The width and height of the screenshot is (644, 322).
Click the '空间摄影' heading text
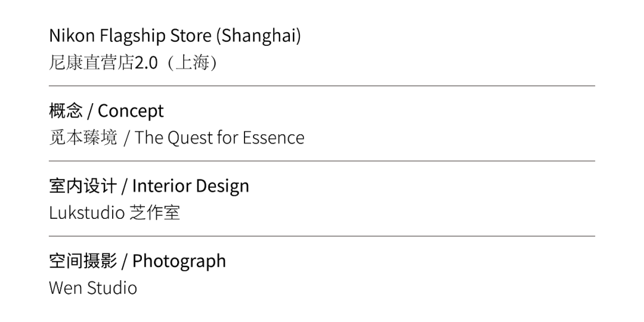click(x=83, y=261)
